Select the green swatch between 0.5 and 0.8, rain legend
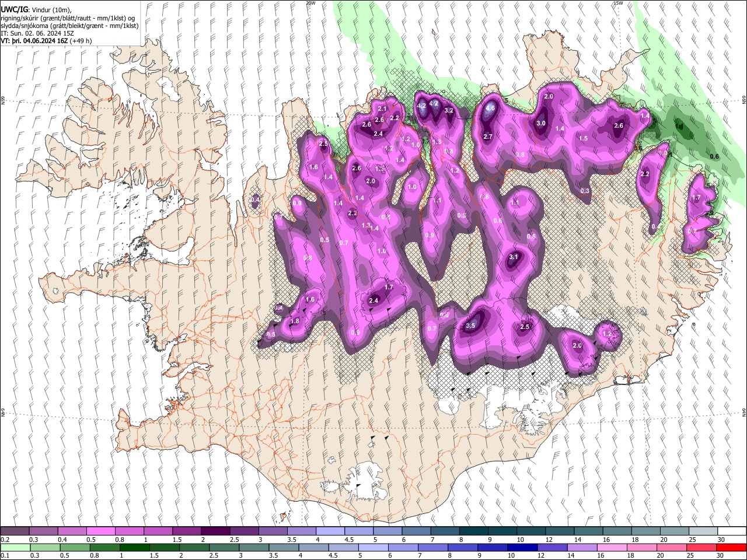The height and width of the screenshot is (560, 747). point(74,547)
